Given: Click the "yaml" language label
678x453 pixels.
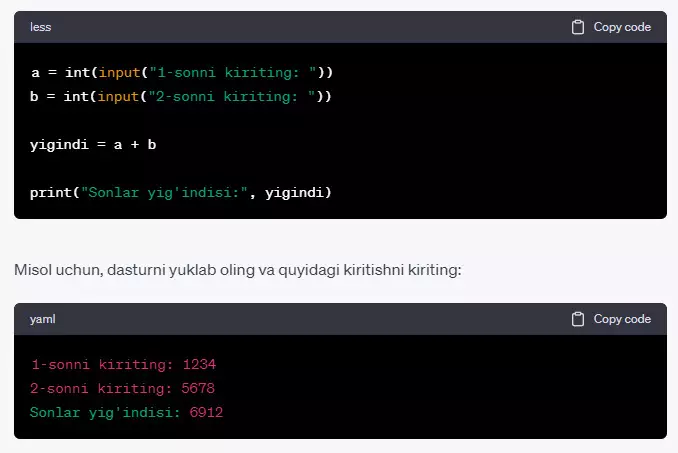Looking at the screenshot, I should pos(42,319).
